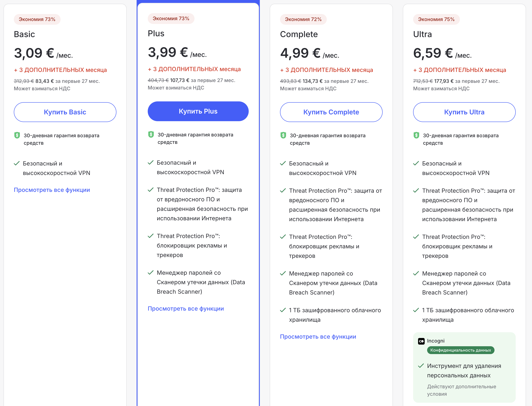
Task: Click checkmark beside ad blocker feature in Complete
Action: (x=283, y=237)
